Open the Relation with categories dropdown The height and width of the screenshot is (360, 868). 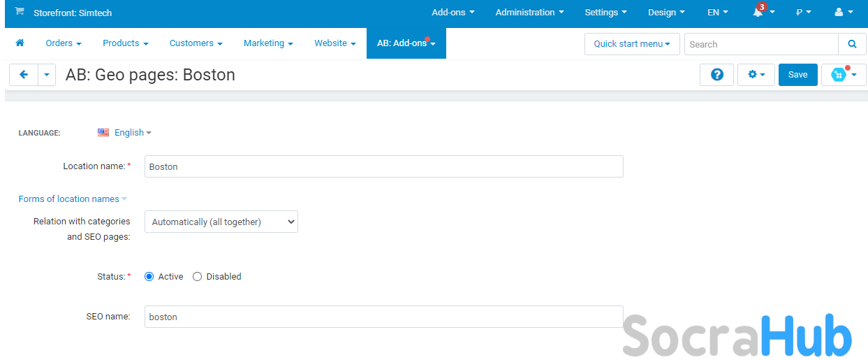point(221,222)
